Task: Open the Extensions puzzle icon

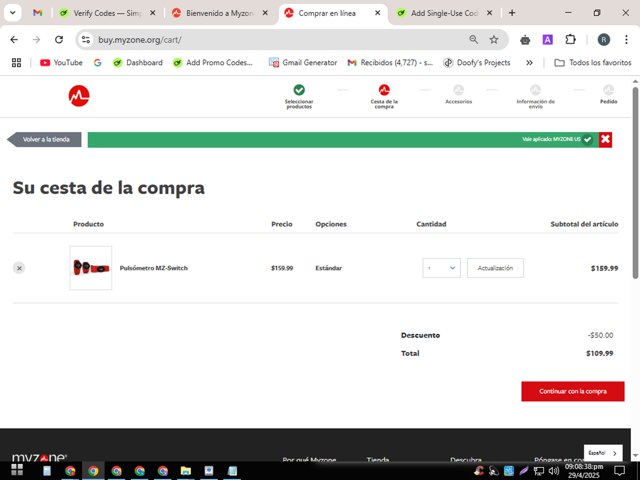Action: 570,40
